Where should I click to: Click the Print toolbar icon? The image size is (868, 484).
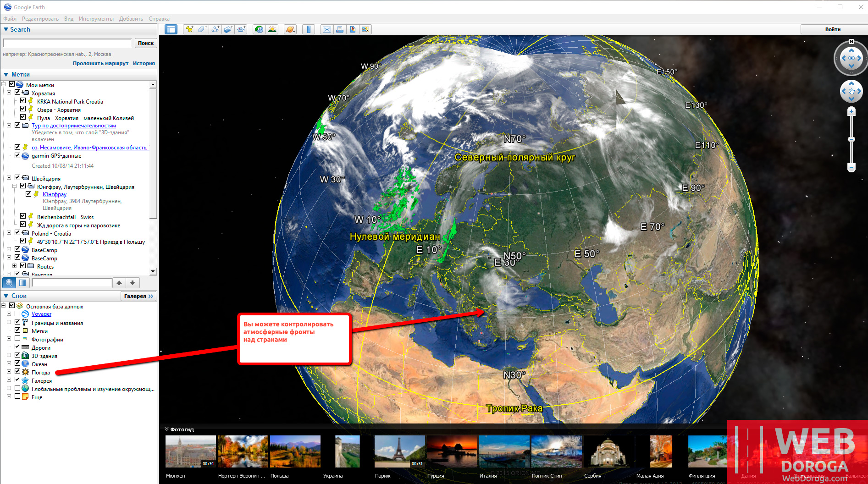point(339,29)
